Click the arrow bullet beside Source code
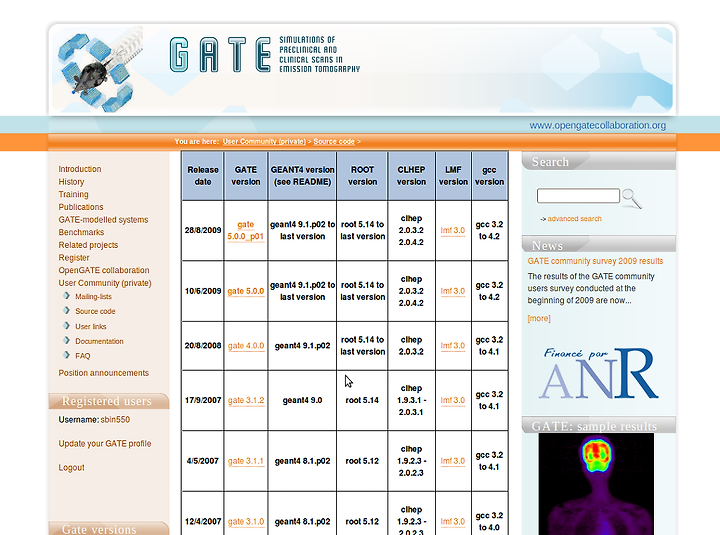 (x=67, y=310)
